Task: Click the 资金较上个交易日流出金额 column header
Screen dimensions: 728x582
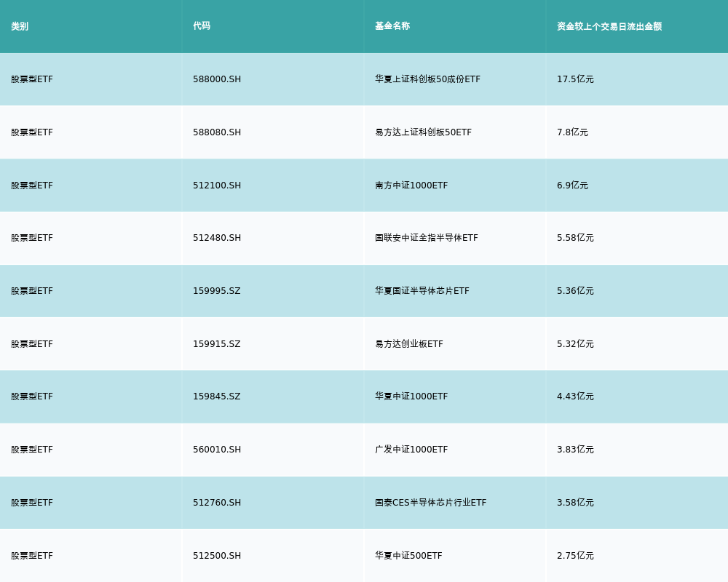Action: (x=609, y=26)
